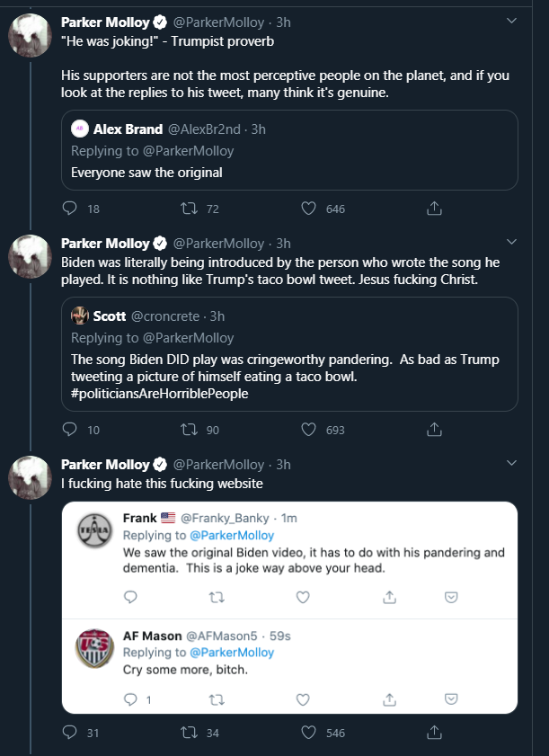
Task: Reply to the tweet with 10 comments
Action: 70,430
